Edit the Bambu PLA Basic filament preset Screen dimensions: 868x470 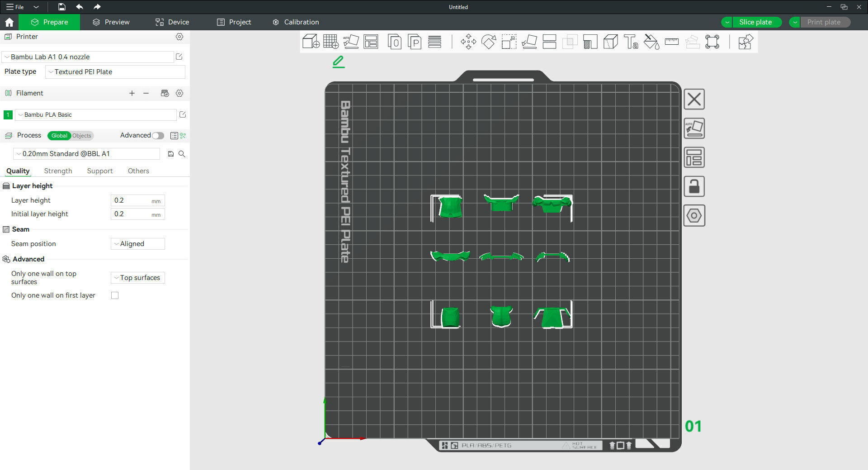[x=183, y=114]
